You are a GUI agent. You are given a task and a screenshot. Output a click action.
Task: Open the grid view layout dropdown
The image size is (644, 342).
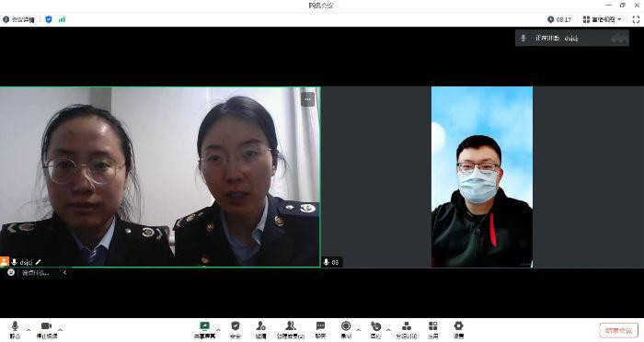(x=603, y=19)
